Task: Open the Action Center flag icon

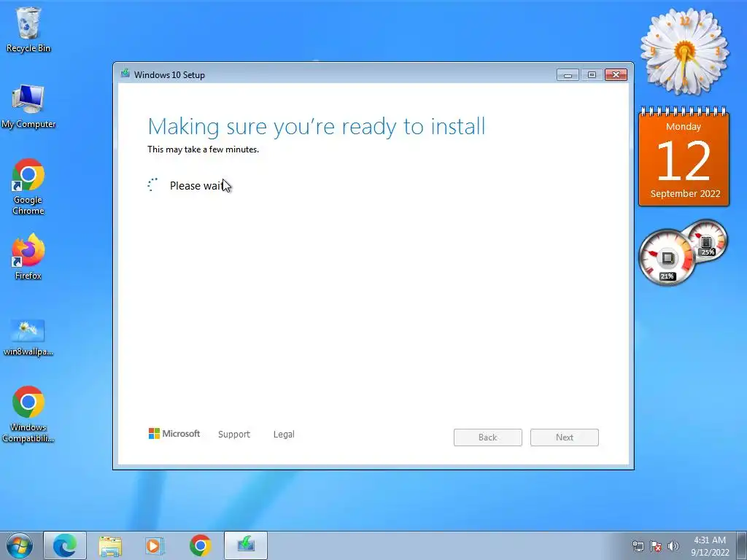Action: click(x=656, y=546)
